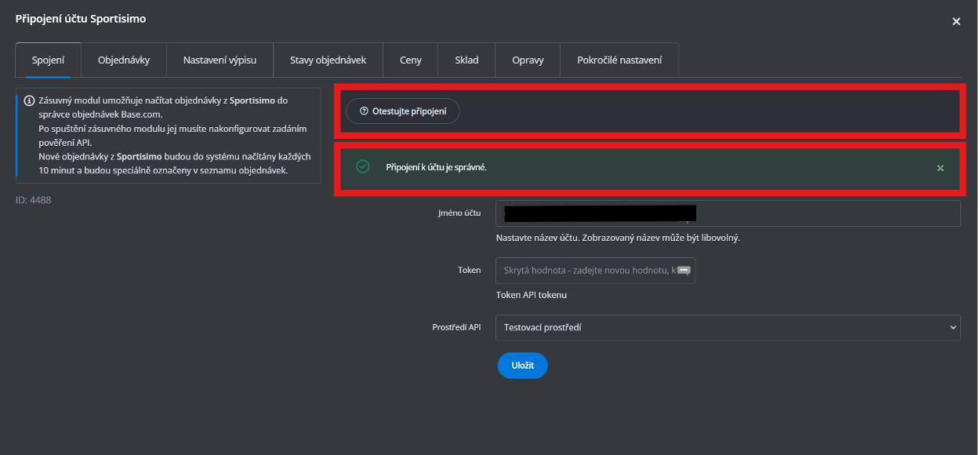Image resolution: width=980 pixels, height=455 pixels.
Task: Open the Nastavení výpisu tab
Action: (220, 60)
